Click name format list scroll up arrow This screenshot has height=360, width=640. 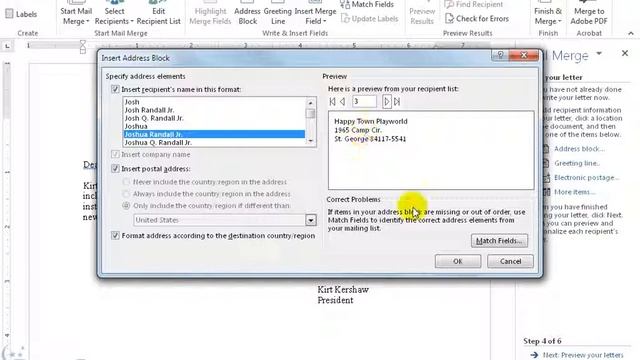(311, 103)
